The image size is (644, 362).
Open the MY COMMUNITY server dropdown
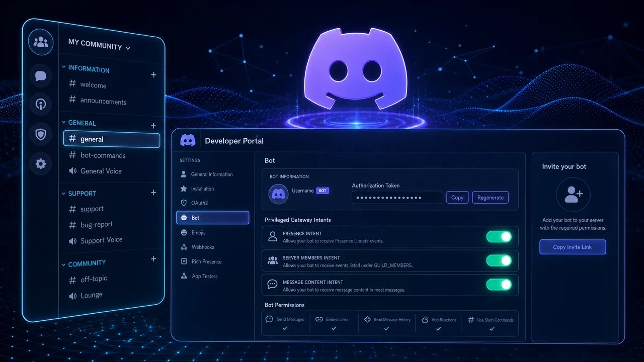click(99, 45)
